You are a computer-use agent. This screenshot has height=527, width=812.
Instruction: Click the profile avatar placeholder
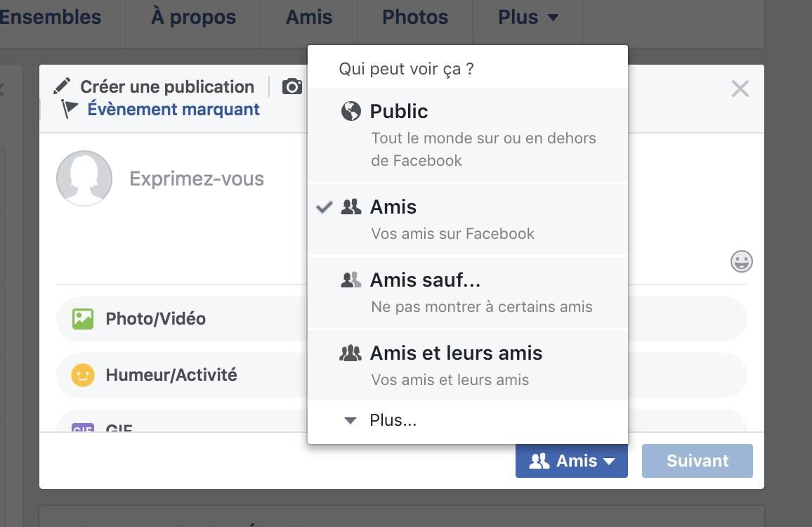84,178
